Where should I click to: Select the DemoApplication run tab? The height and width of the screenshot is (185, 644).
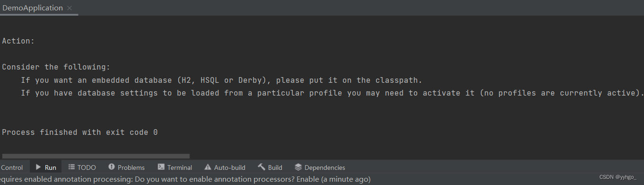33,8
